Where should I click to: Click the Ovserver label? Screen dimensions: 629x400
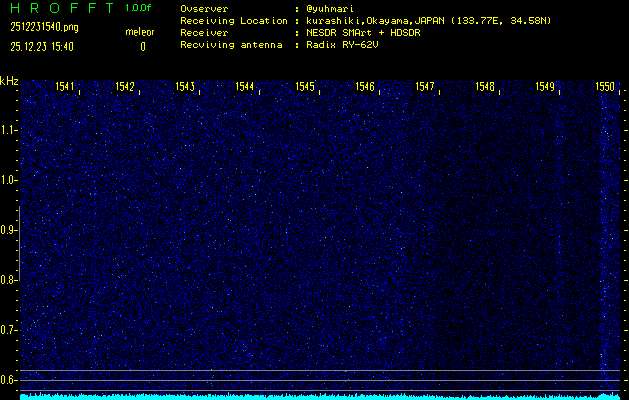click(x=204, y=9)
